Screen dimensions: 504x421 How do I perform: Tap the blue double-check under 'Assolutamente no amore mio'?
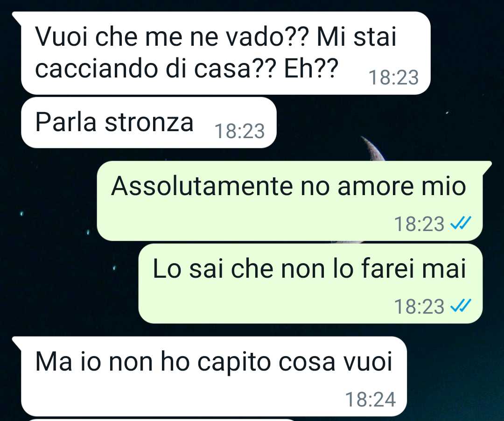click(x=461, y=223)
